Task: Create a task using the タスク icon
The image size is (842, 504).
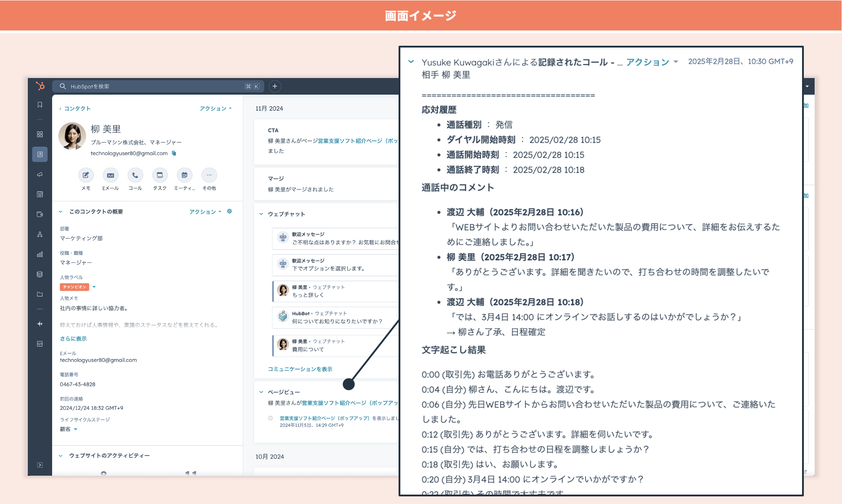Action: pos(159,175)
